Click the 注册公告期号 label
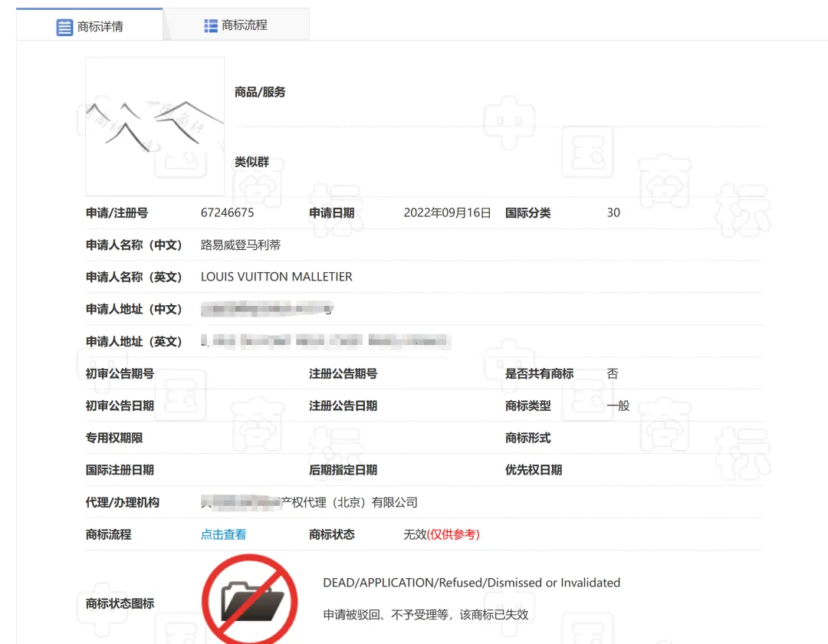The height and width of the screenshot is (644, 828). click(343, 373)
